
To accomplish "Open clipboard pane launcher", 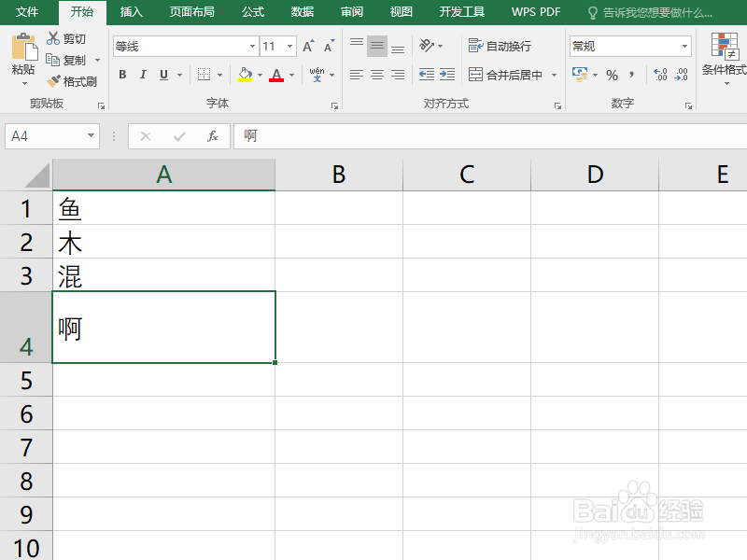I will pyautogui.click(x=101, y=105).
